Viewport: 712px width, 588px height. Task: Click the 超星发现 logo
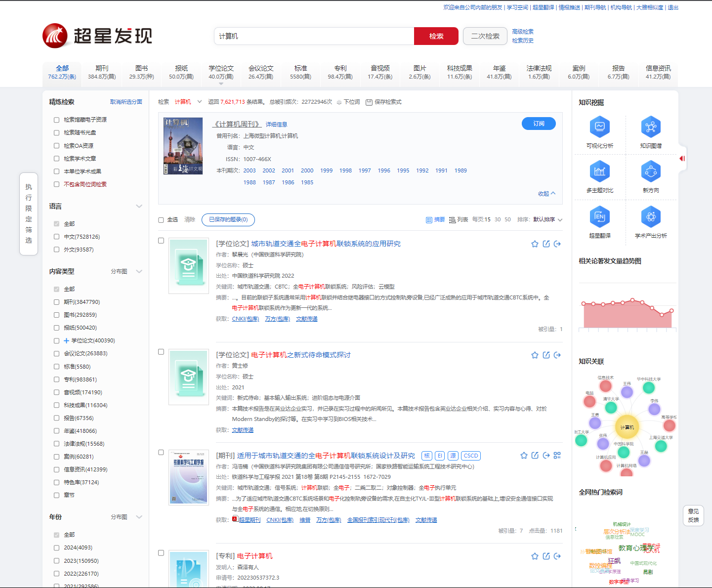[x=97, y=36]
